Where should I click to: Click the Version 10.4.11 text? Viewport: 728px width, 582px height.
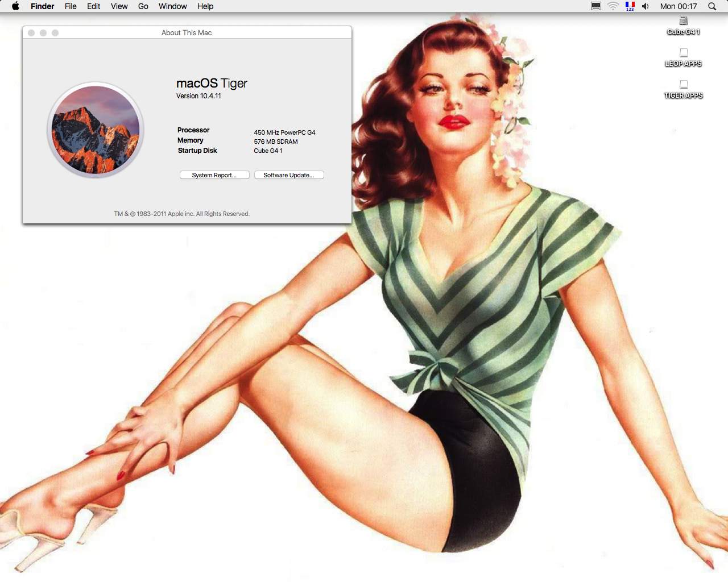point(198,96)
